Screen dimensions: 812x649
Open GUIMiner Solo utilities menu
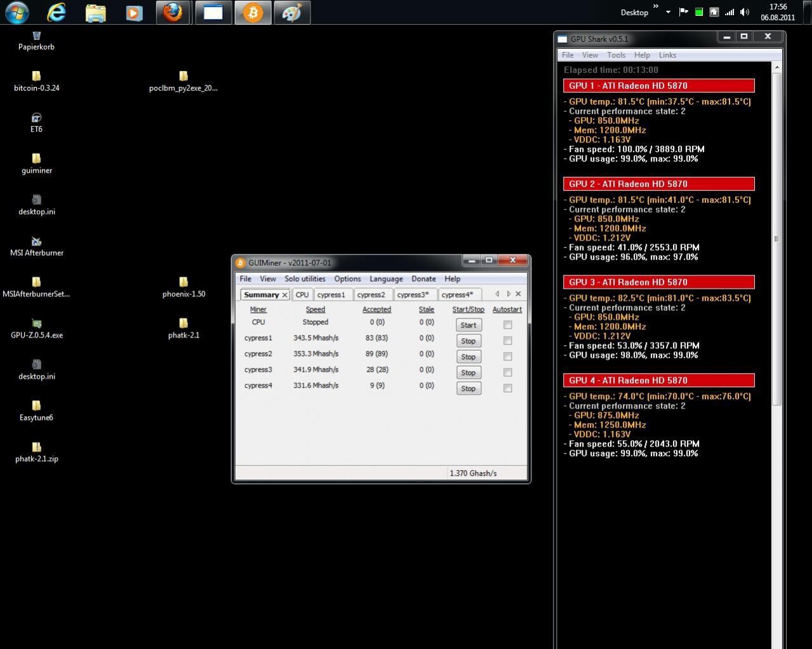305,279
